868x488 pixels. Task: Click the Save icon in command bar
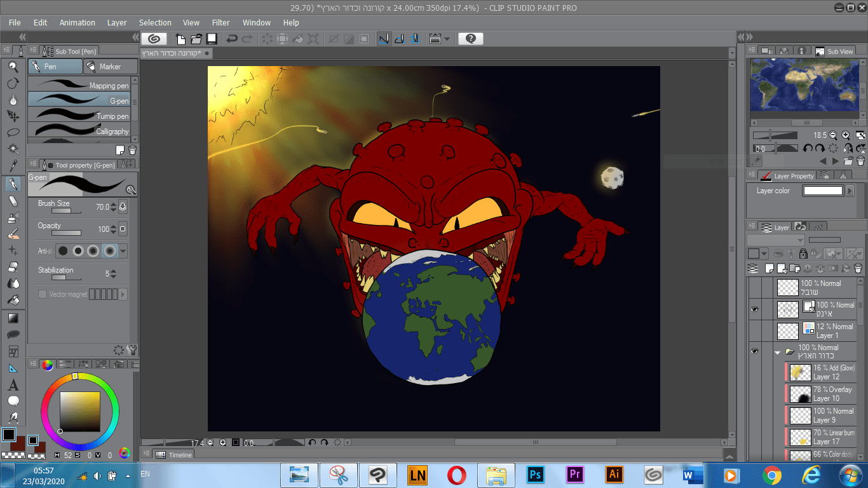[212, 39]
